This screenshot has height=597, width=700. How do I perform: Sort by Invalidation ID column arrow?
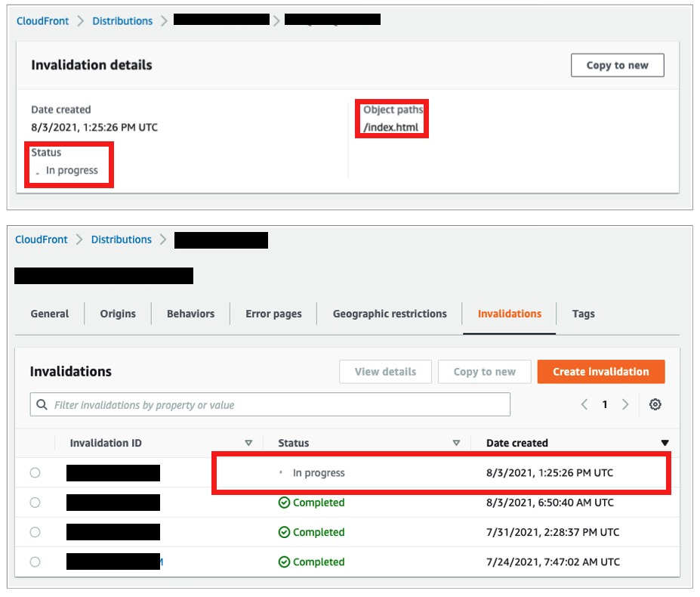(248, 443)
